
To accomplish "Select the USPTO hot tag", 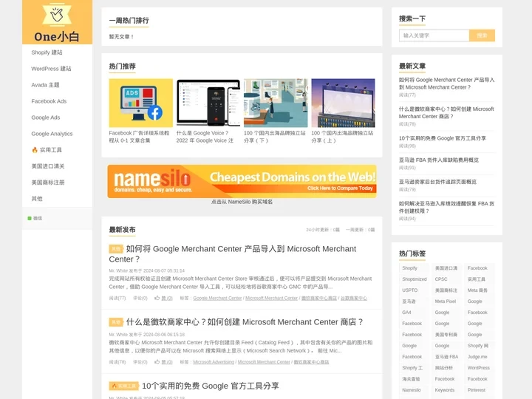I will point(410,290).
